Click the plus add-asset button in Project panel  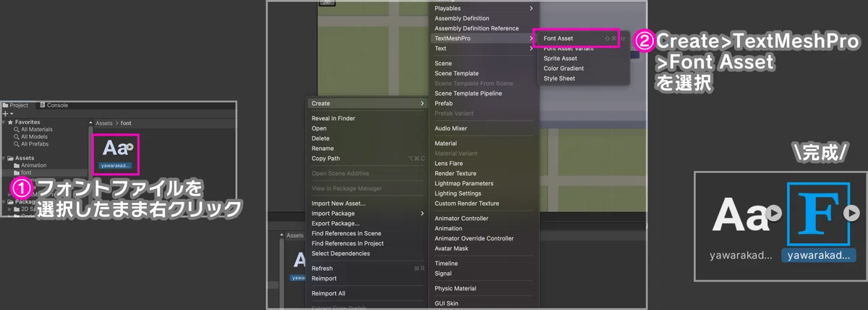point(5,114)
